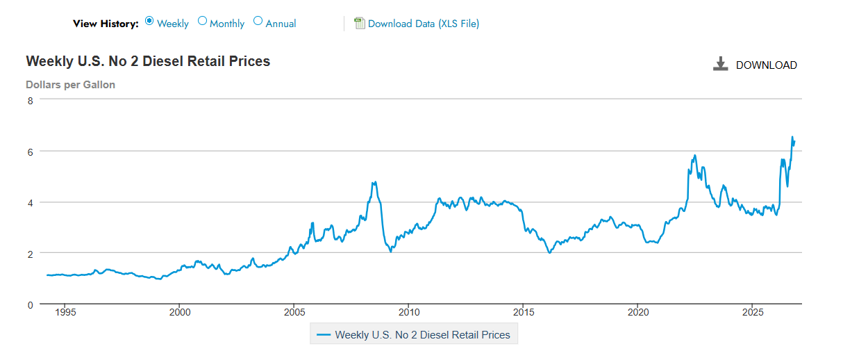
Task: Click the chart title Weekly U.S. No 2 Diesel Retail Prices
Action: [x=148, y=61]
